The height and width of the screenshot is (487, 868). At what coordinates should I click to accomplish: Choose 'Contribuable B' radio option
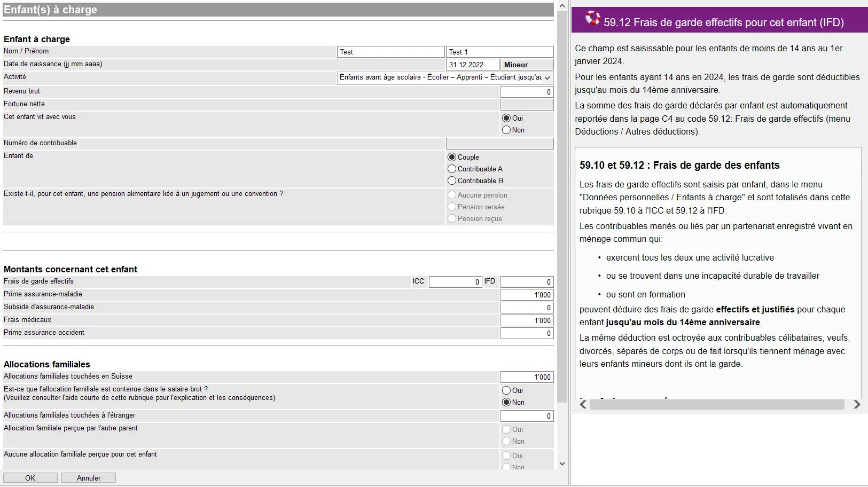pos(452,181)
